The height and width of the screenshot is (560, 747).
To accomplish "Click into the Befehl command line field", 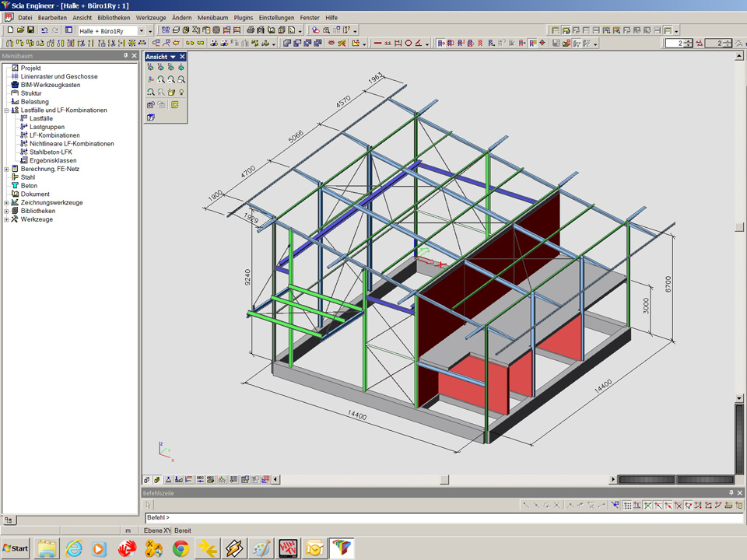I will [436, 517].
